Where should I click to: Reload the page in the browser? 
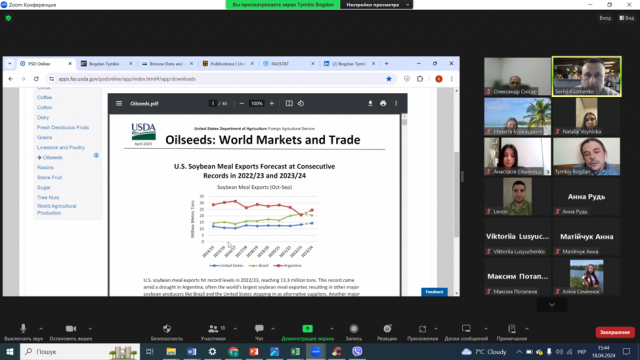pyautogui.click(x=36, y=79)
